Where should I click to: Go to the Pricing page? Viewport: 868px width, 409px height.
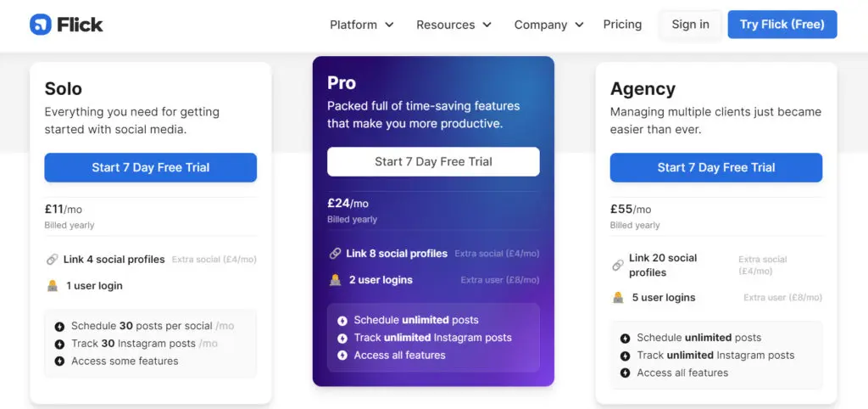pos(622,25)
